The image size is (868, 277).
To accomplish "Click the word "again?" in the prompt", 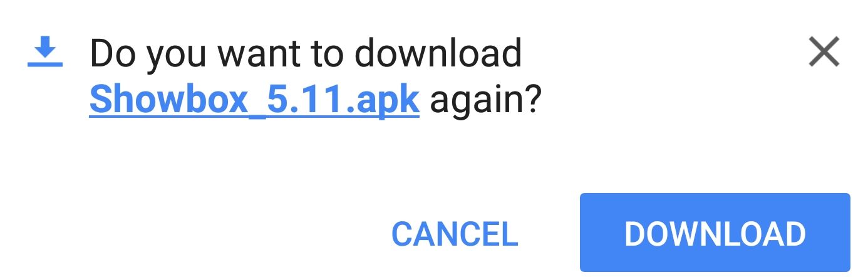I will click(485, 101).
